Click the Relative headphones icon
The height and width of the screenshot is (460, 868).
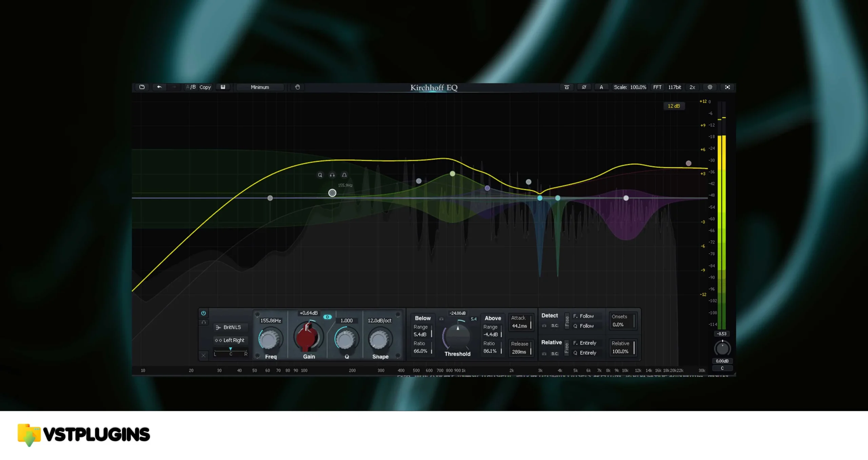click(x=544, y=354)
